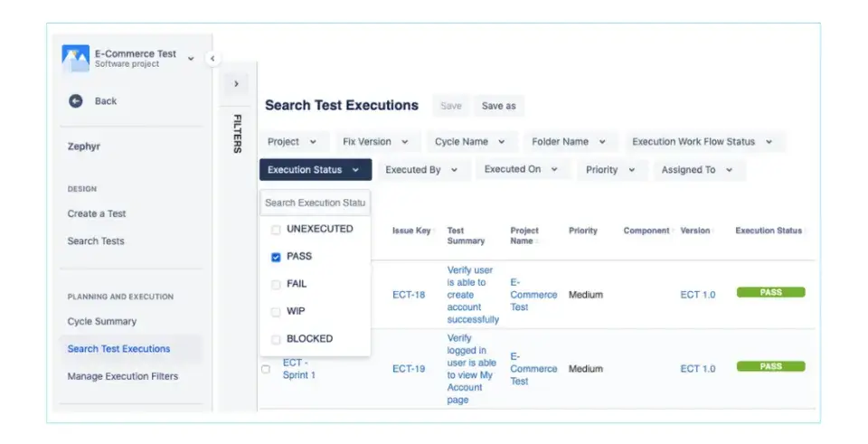868x444 pixels.
Task: Open the Fix Version filter dropdown
Action: pos(376,142)
